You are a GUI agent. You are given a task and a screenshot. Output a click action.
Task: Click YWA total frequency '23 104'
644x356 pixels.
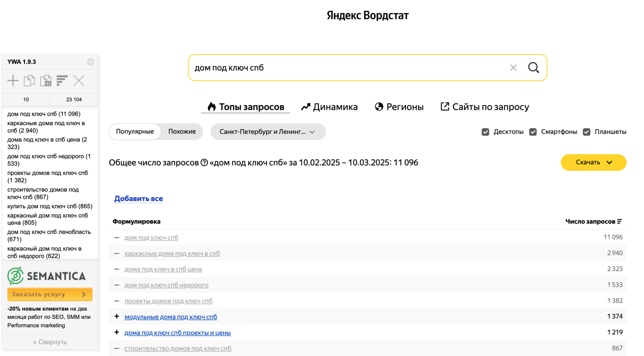(74, 99)
